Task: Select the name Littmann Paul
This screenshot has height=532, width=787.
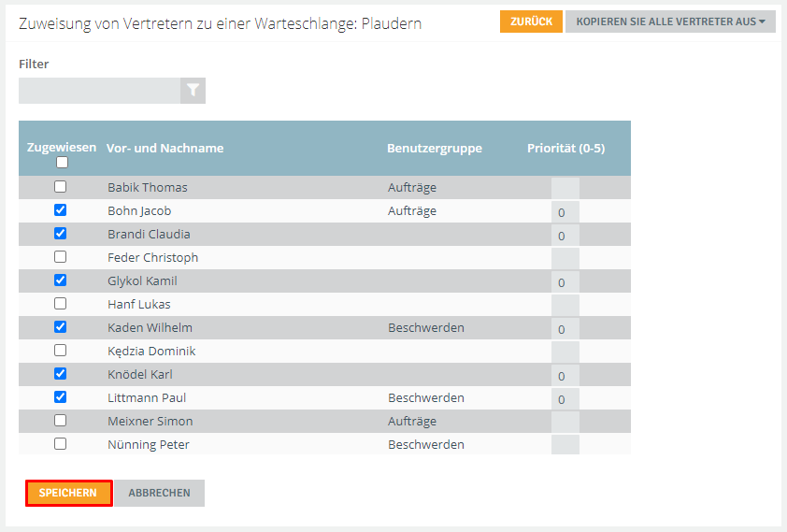Action: click(x=147, y=397)
